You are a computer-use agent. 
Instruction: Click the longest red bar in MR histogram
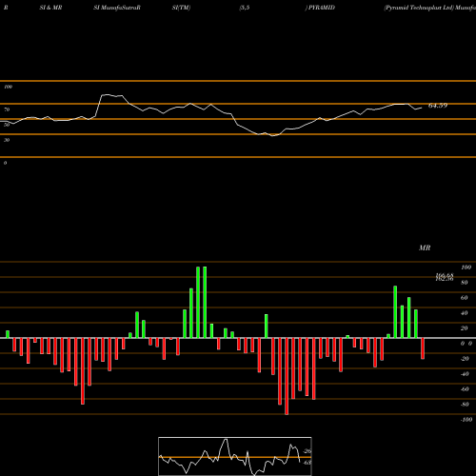[x=287, y=376]
